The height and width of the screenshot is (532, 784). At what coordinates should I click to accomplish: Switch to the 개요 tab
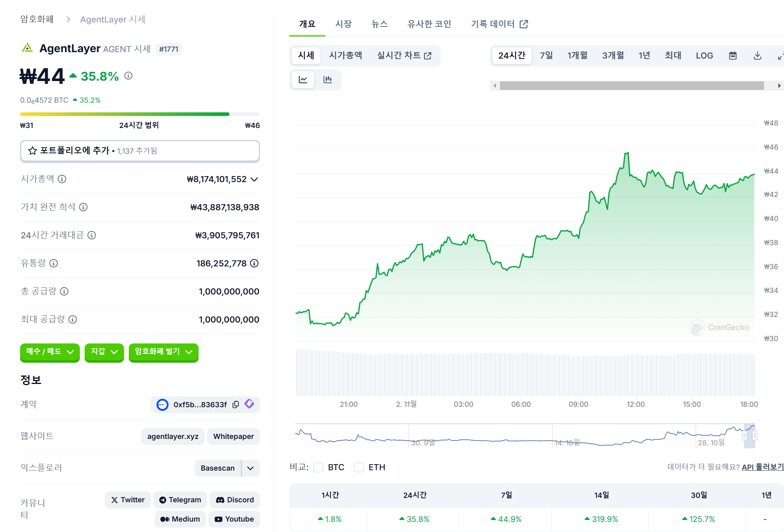307,24
